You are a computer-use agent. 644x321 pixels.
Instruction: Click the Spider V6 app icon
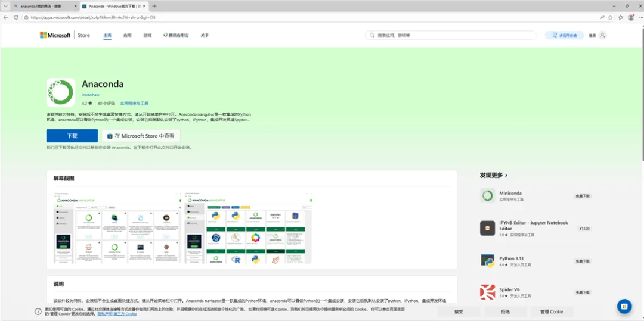tap(488, 292)
